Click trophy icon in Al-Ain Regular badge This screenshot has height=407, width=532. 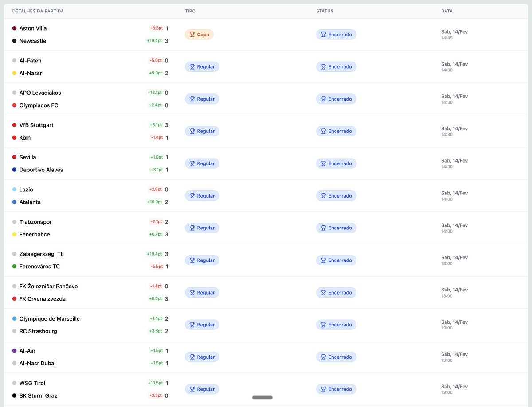[192, 357]
